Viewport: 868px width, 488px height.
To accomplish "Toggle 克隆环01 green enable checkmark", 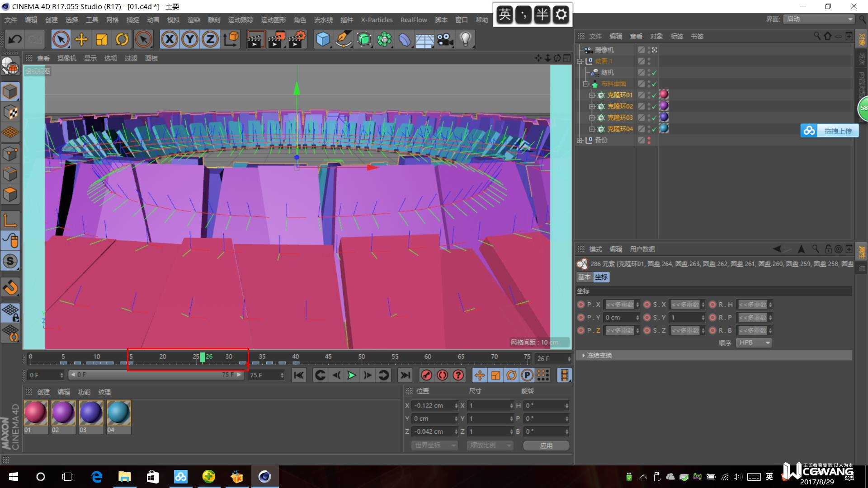I will (x=654, y=95).
